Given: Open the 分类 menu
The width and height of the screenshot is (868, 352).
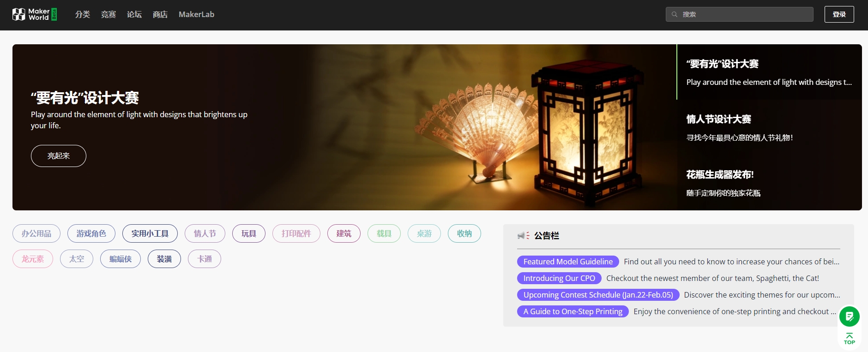Looking at the screenshot, I should pyautogui.click(x=83, y=14).
